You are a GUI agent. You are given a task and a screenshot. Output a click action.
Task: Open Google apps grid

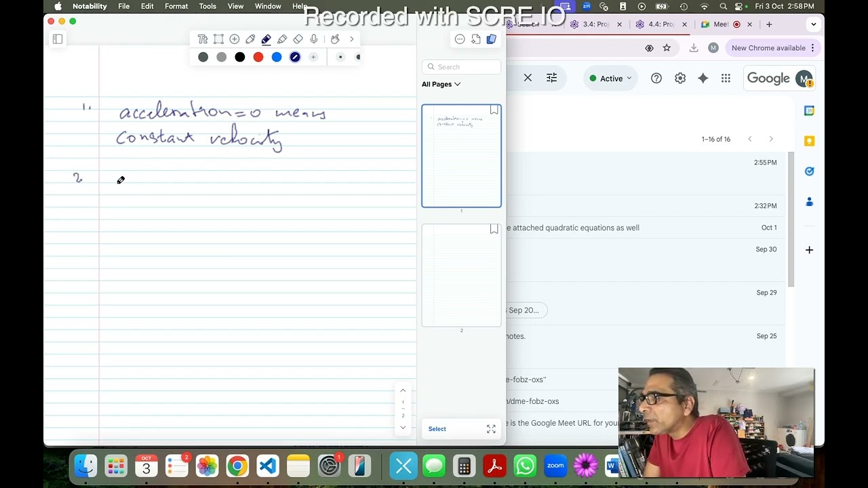click(x=726, y=79)
